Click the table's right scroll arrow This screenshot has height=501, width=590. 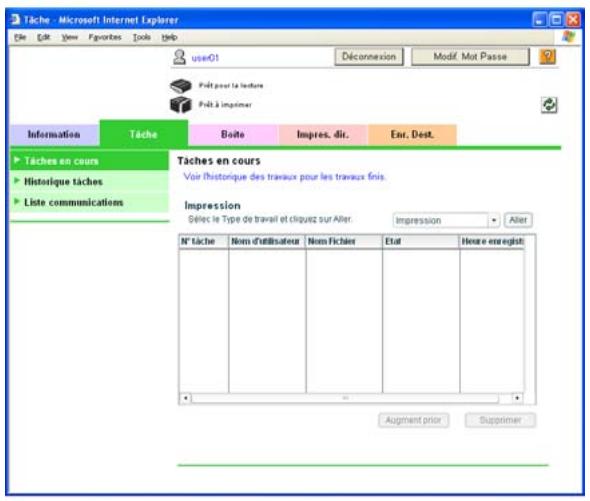[517, 398]
